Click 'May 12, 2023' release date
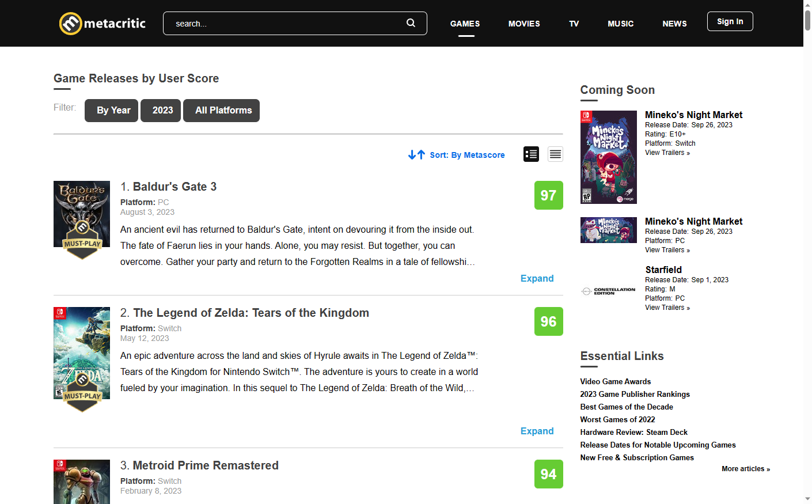 coord(145,338)
